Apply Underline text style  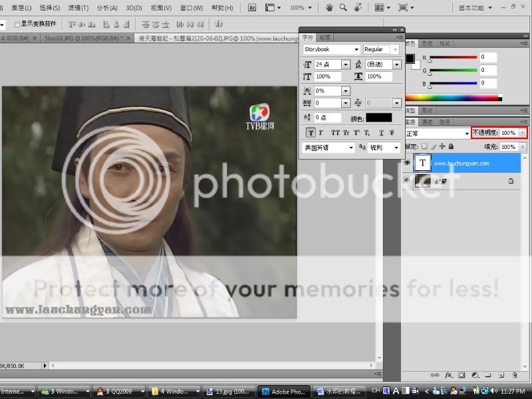(x=381, y=132)
